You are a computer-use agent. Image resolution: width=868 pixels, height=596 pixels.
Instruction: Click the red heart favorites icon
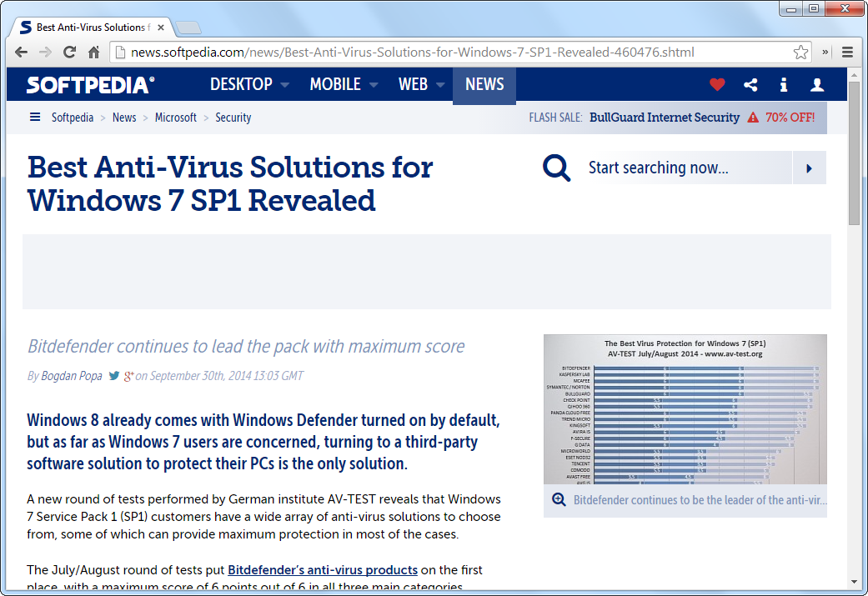click(x=717, y=85)
